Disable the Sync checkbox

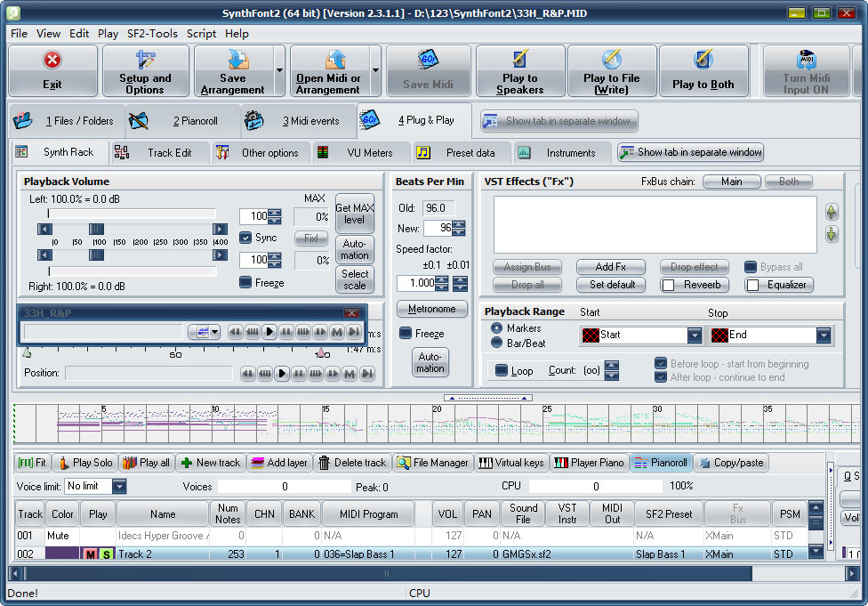[246, 238]
